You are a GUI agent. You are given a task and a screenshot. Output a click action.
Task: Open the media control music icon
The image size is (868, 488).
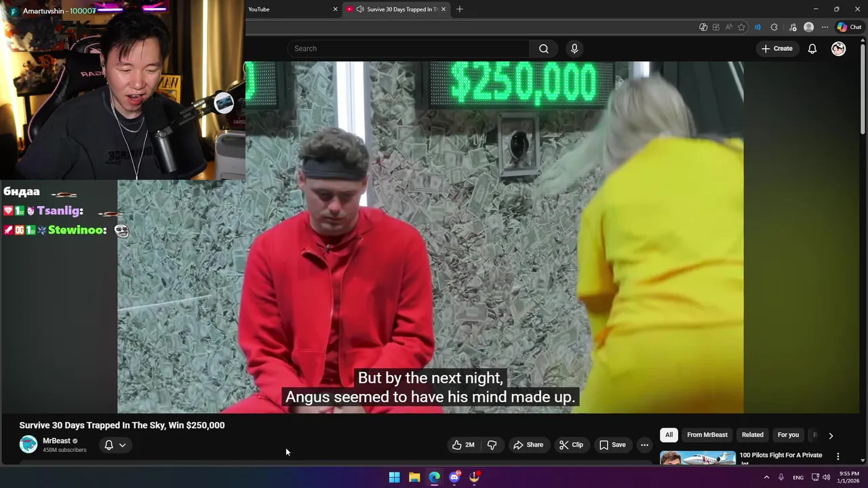(x=793, y=27)
